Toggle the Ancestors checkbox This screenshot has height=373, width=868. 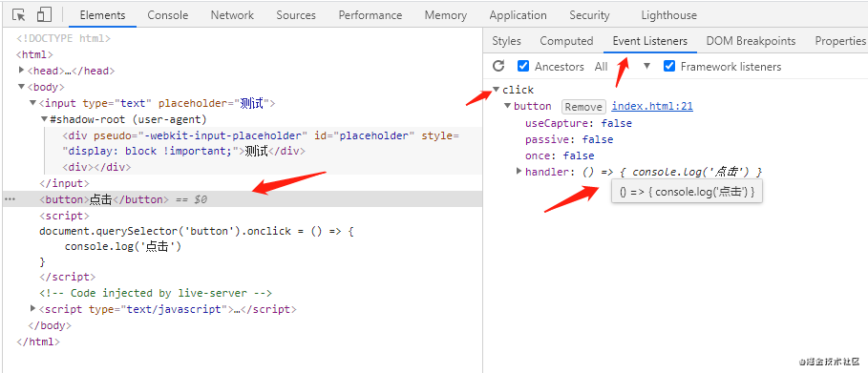[x=523, y=67]
